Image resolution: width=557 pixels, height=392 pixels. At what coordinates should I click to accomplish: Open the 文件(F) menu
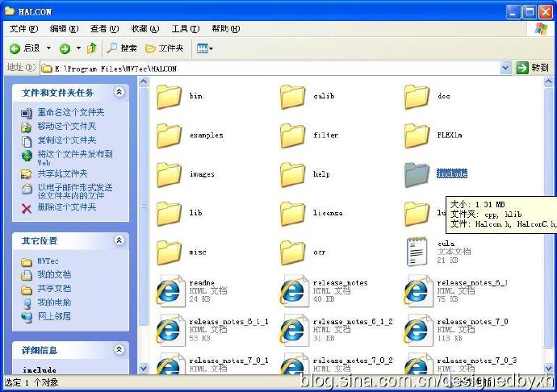(x=23, y=29)
